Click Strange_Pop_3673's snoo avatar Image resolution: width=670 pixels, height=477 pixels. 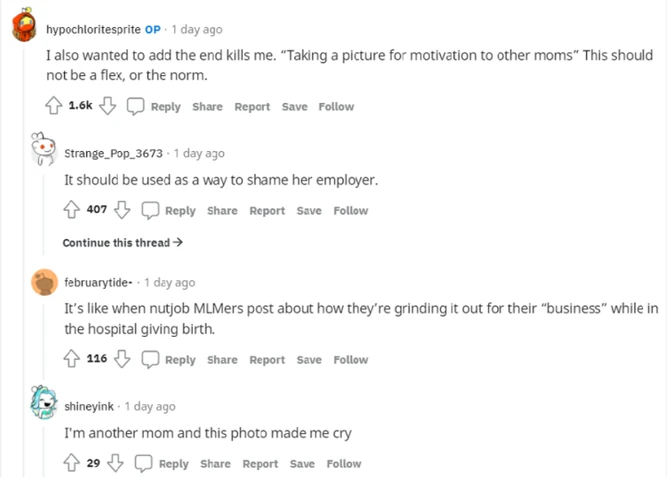point(41,152)
